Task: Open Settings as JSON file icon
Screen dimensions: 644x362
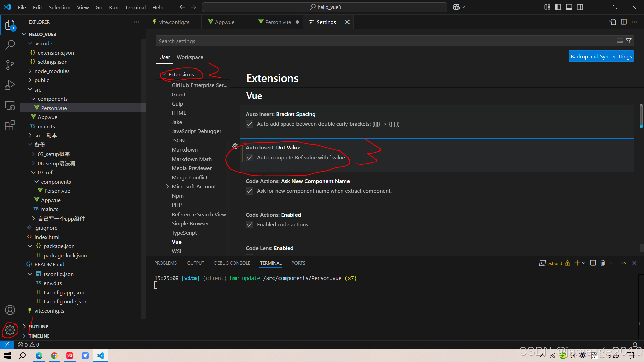Action: click(x=613, y=22)
